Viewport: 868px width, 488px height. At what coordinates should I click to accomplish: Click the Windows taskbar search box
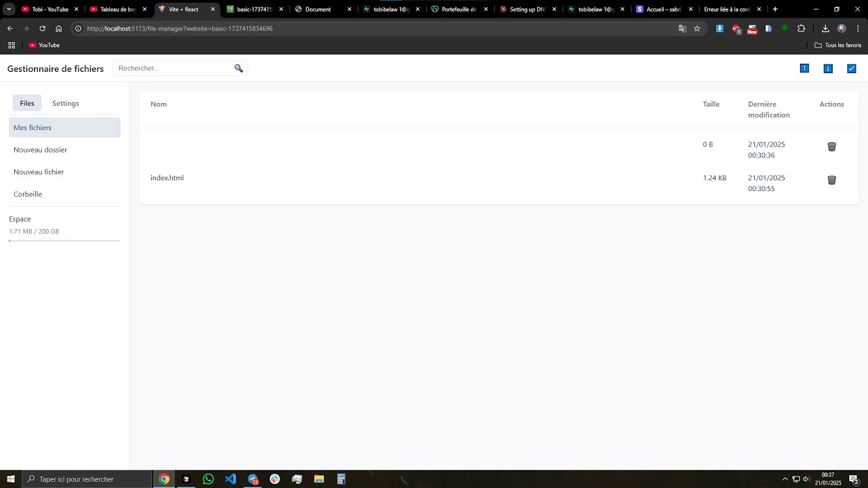tap(87, 479)
